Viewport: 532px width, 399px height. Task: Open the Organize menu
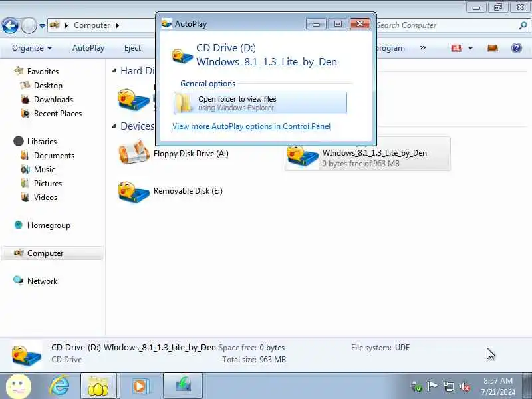(x=32, y=48)
